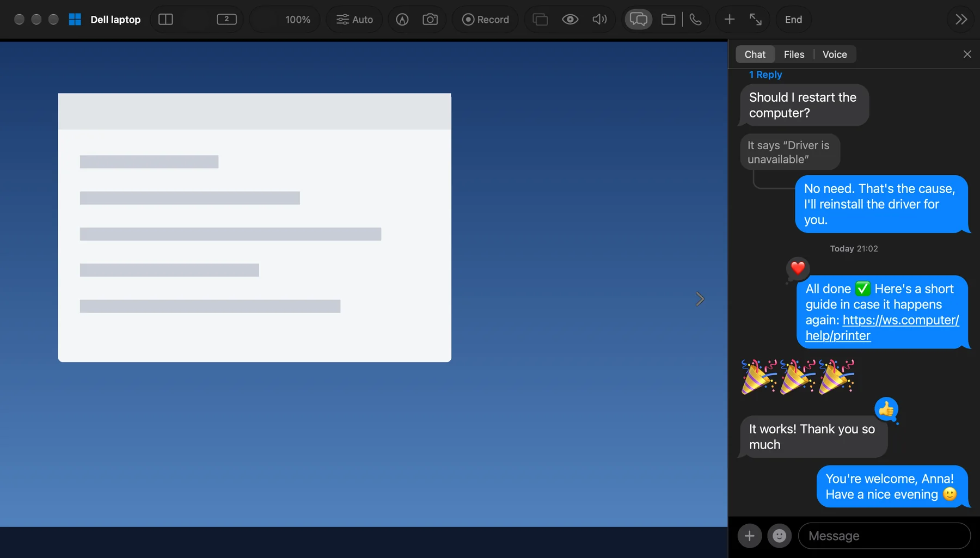Click the heart reaction on message
This screenshot has width=980, height=558.
tap(798, 268)
